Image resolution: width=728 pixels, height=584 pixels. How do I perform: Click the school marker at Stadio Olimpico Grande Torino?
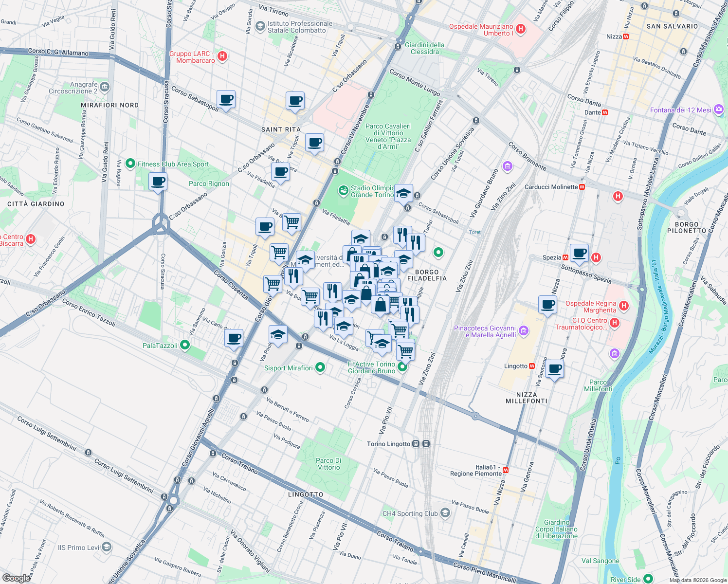(x=403, y=194)
